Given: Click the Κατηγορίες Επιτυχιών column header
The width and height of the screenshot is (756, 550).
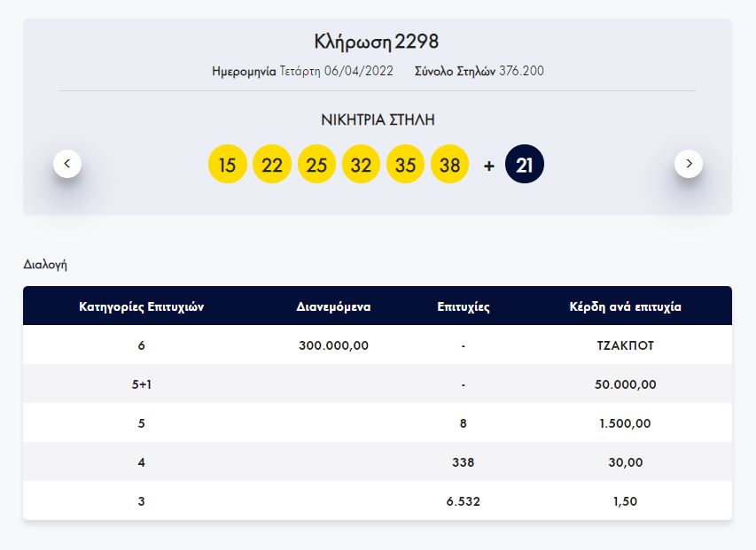Looking at the screenshot, I should (142, 307).
